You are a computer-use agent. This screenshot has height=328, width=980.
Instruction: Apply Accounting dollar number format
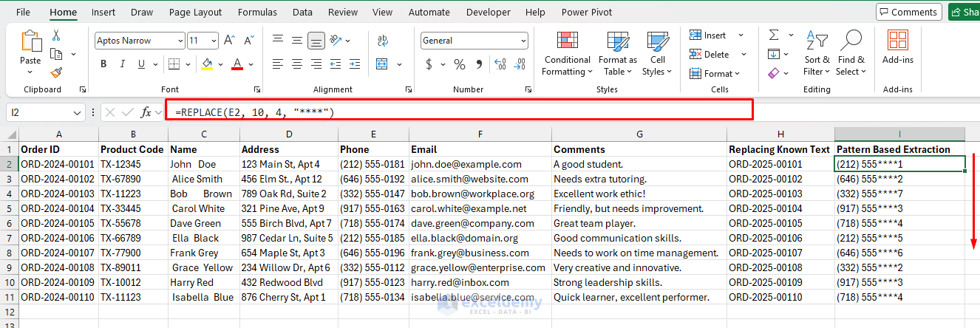coord(429,64)
